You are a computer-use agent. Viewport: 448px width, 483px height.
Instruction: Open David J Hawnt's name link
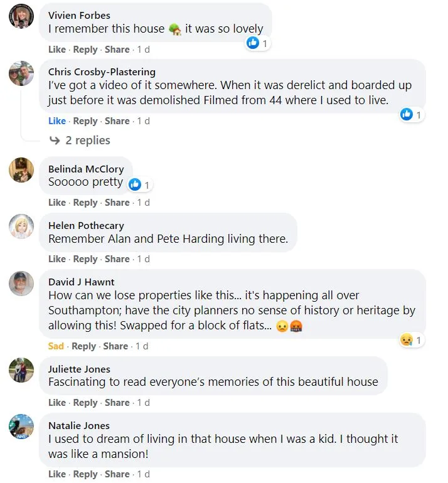click(x=82, y=282)
